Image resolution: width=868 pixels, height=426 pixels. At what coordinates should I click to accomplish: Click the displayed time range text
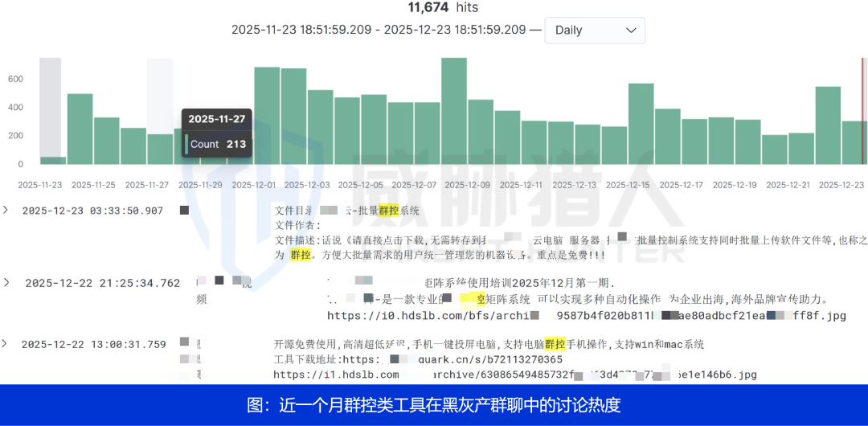(x=379, y=31)
